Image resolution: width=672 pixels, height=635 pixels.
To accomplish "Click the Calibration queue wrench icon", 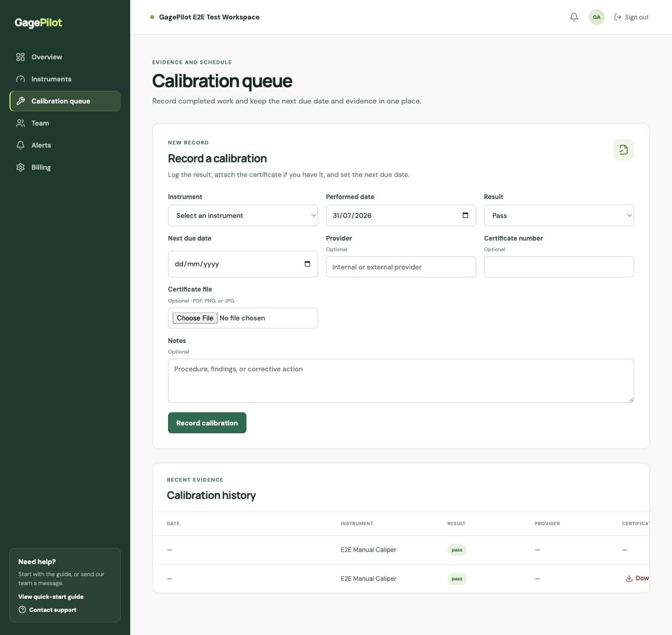I will 20,101.
